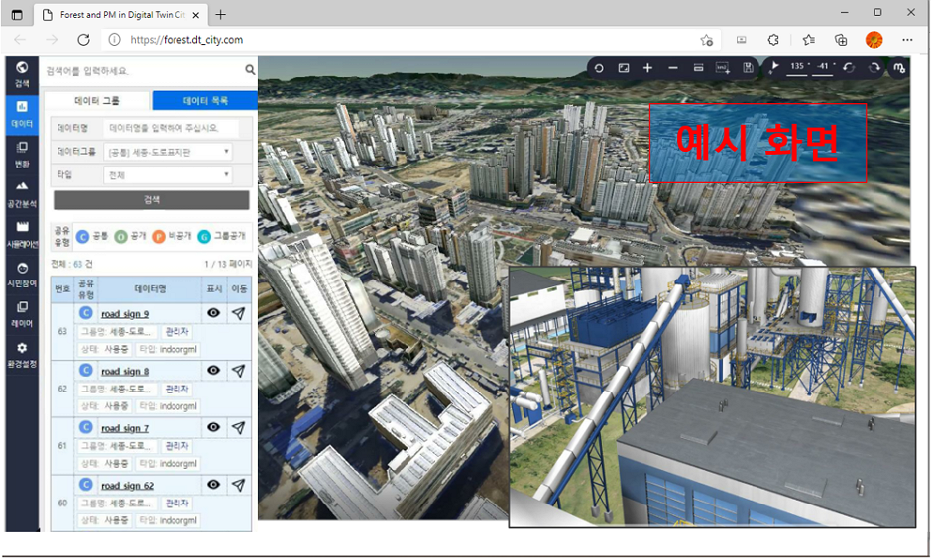Open the road sign 9 link
932x560 pixels.
click(125, 314)
